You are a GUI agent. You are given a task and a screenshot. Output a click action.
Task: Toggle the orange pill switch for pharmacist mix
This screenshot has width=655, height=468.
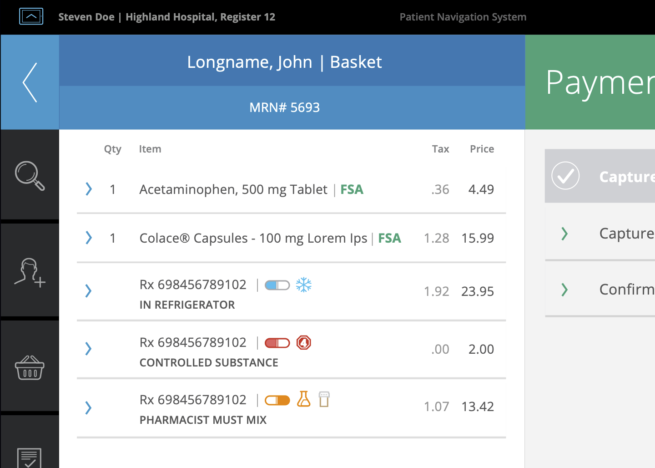(x=277, y=400)
